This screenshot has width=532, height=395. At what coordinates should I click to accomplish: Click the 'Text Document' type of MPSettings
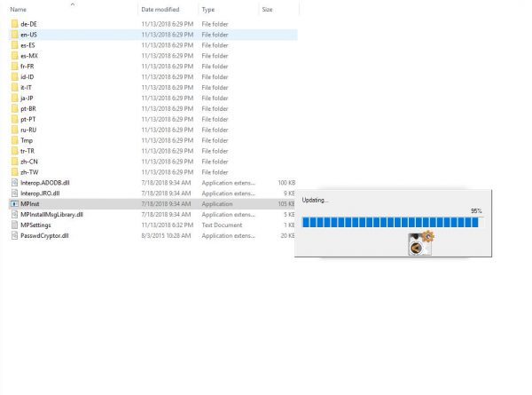pyautogui.click(x=222, y=225)
